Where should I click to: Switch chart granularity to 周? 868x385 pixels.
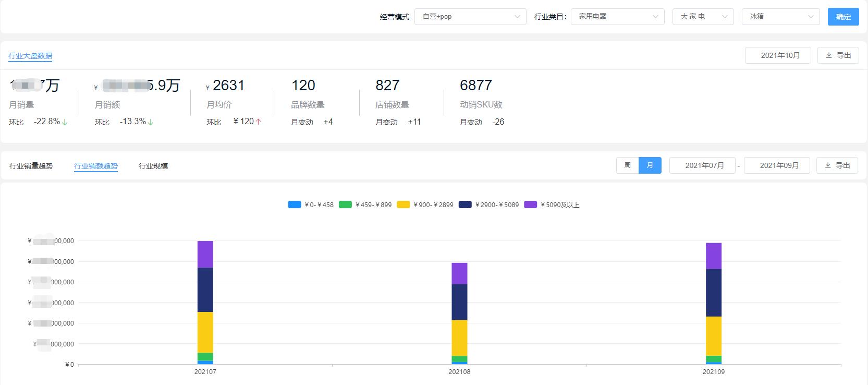pos(627,165)
